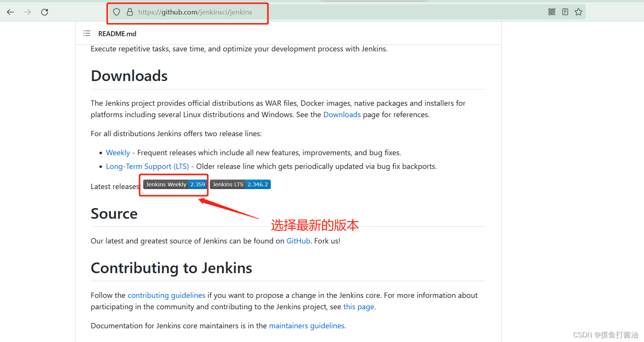Viewport: 644px width, 342px height.
Task: Open the 'this page' participation link
Action: [359, 307]
